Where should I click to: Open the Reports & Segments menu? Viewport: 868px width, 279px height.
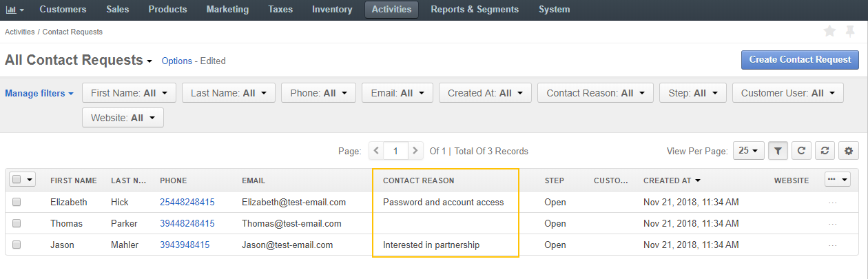point(476,10)
